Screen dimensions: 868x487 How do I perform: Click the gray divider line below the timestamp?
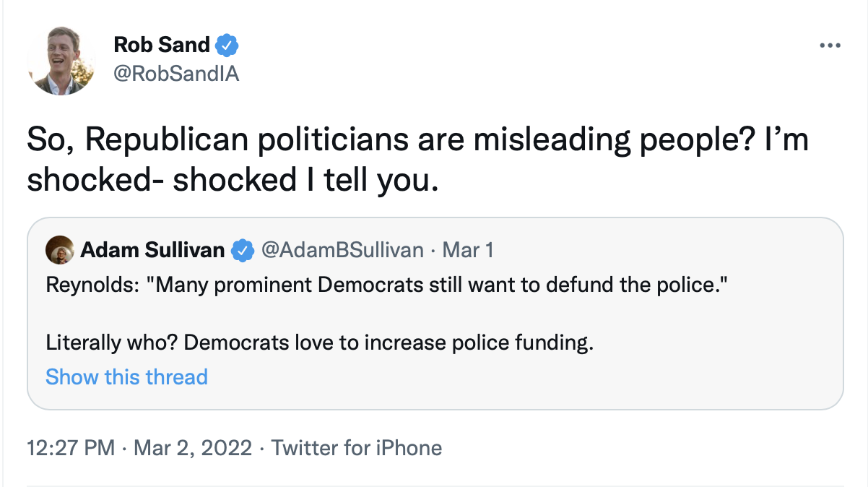433,486
